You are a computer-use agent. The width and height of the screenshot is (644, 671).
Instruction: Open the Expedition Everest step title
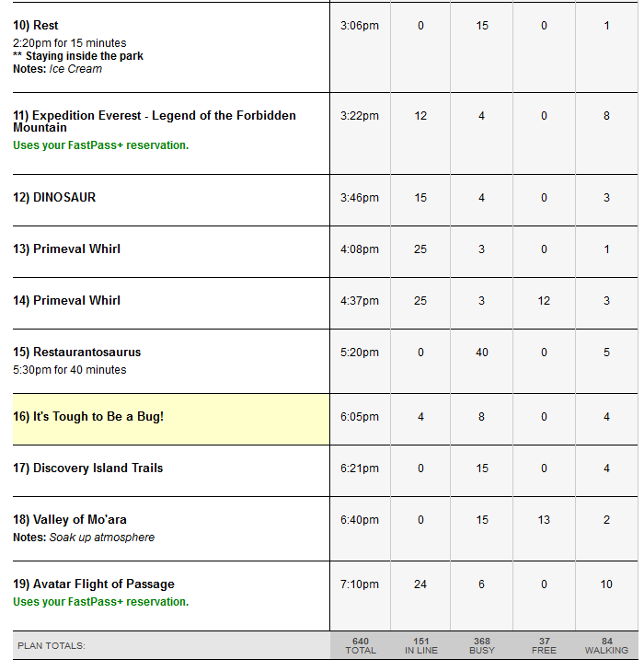[155, 121]
